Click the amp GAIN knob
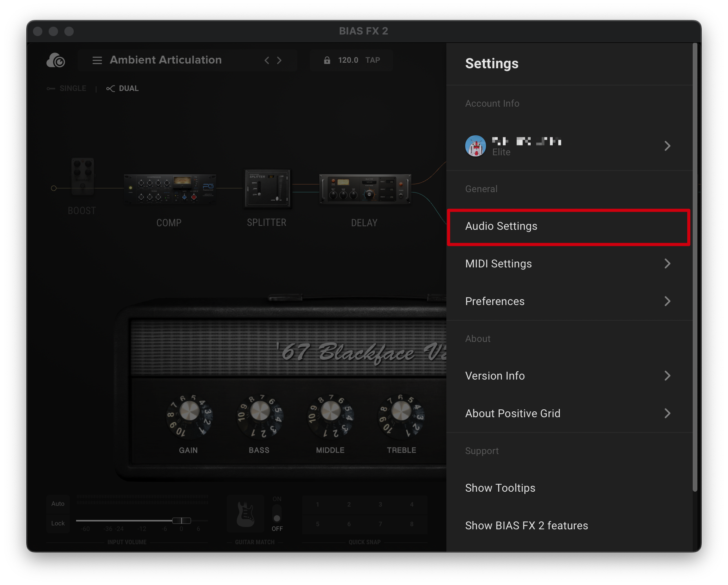Screen dimensions: 728x585 coord(189,412)
